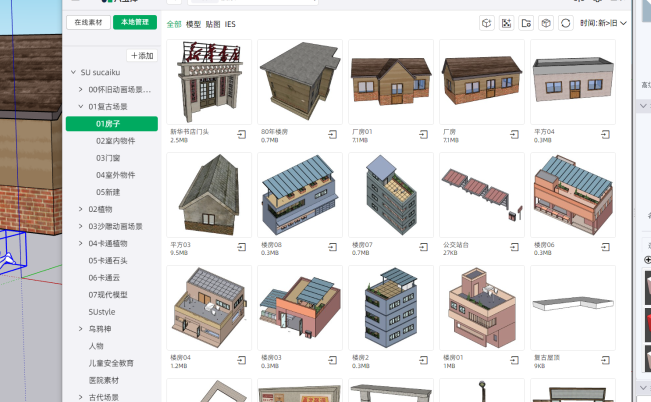Select the 楼房03 thumbnail

pos(300,308)
